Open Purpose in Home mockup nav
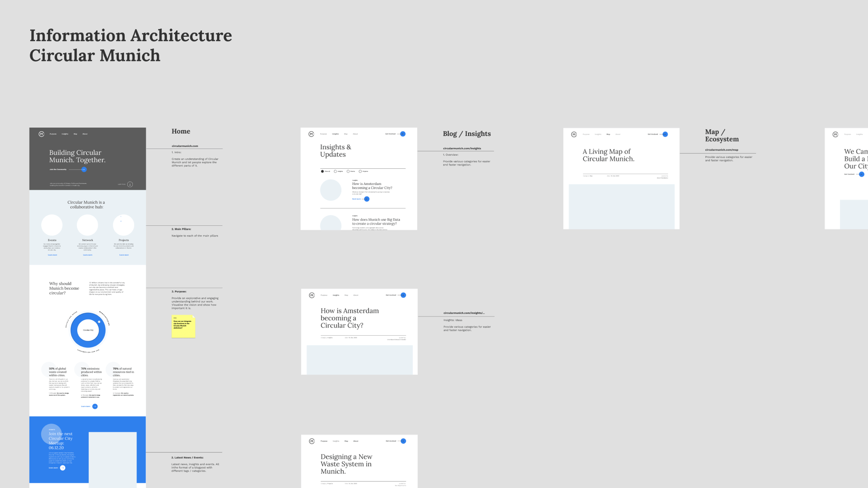 click(53, 134)
